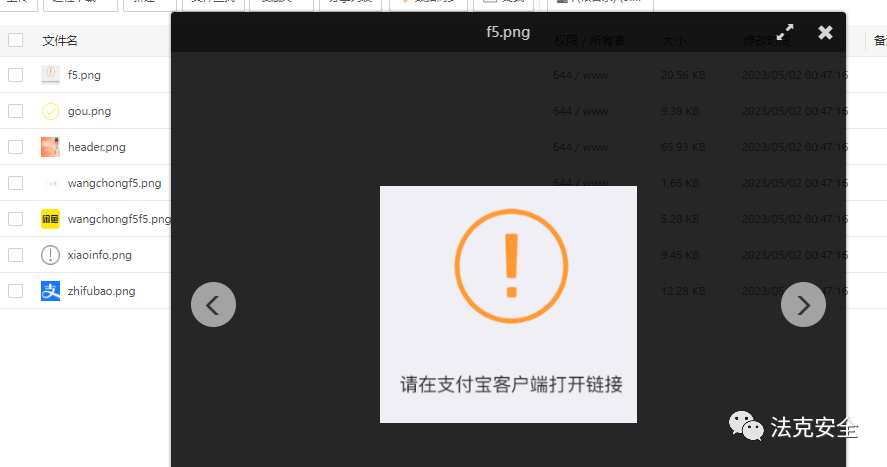Show previous image in preview

click(x=213, y=305)
